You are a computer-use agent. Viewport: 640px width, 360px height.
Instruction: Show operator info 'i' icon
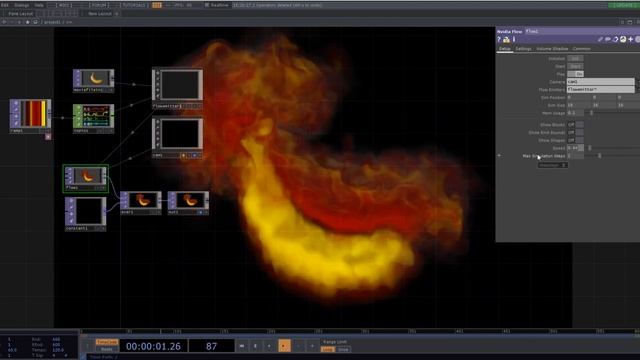[x=514, y=39]
